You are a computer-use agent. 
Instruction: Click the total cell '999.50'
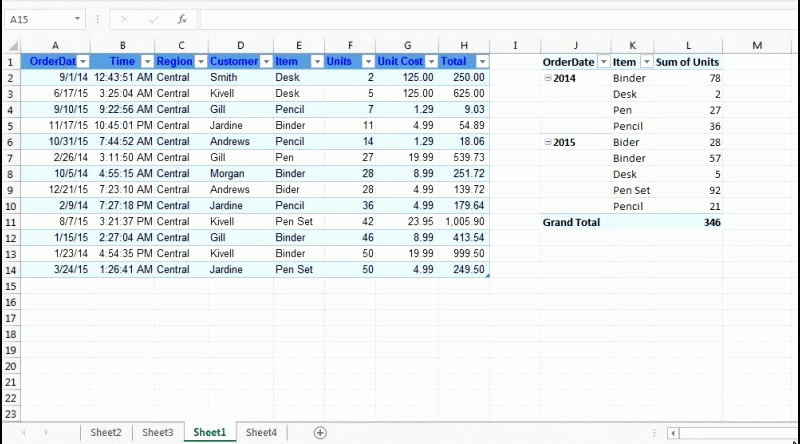tap(464, 254)
